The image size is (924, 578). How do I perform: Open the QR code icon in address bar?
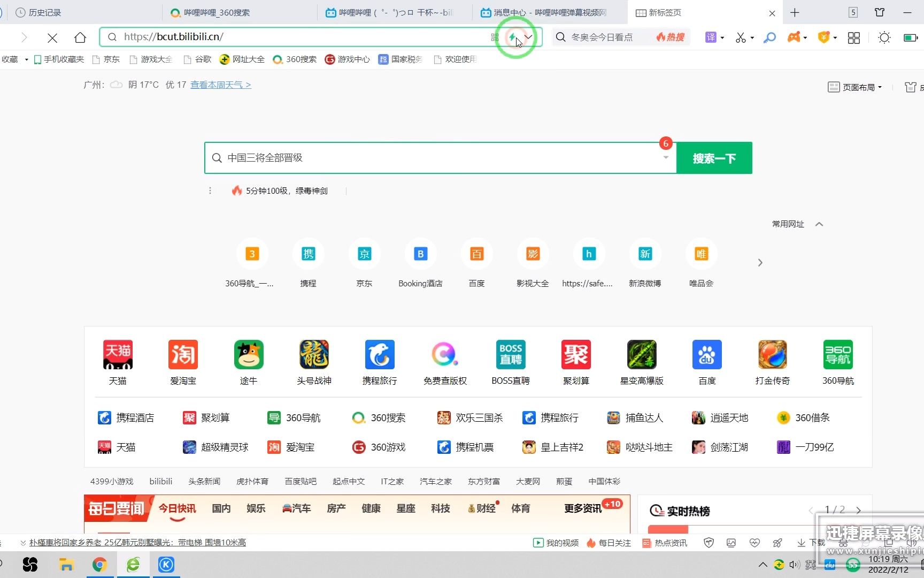(495, 37)
